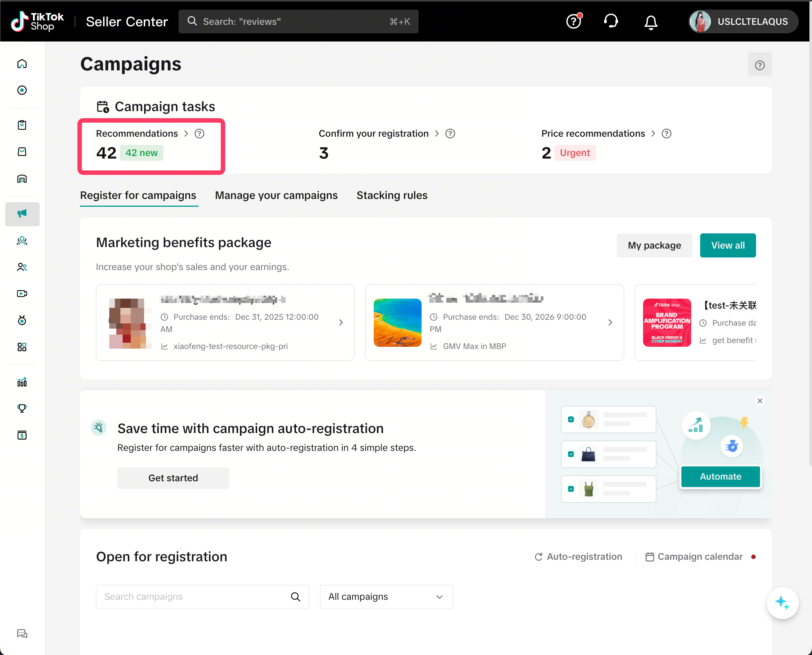Click the Get started button
The image size is (812, 655).
pos(173,478)
